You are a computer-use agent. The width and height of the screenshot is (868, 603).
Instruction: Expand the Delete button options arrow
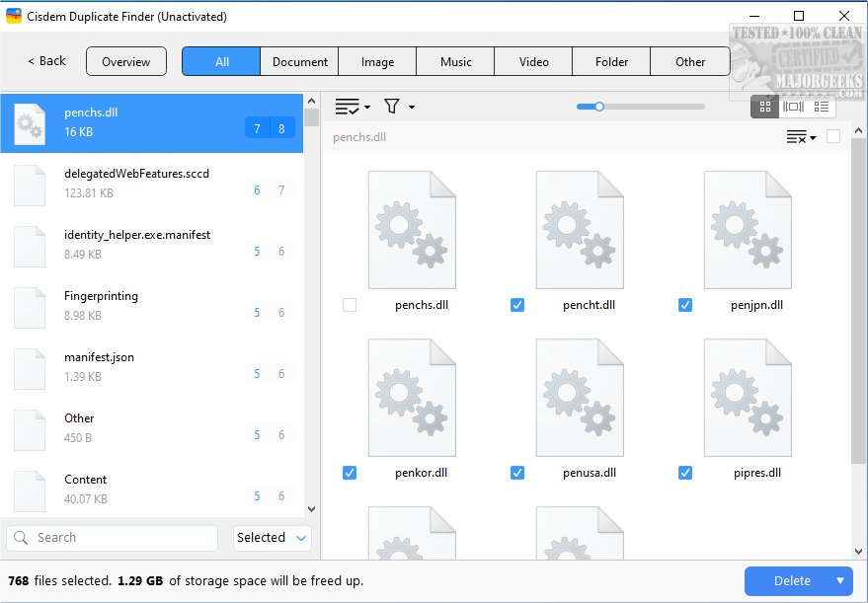840,581
